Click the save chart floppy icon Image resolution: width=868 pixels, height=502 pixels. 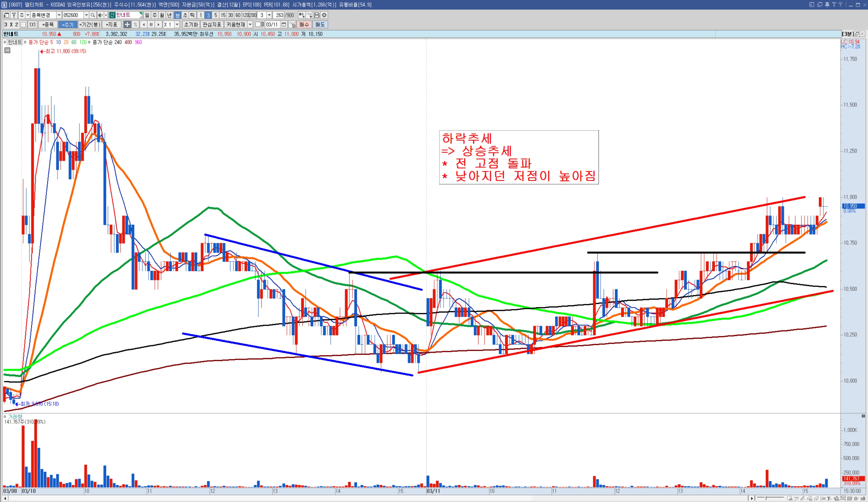coord(317,15)
